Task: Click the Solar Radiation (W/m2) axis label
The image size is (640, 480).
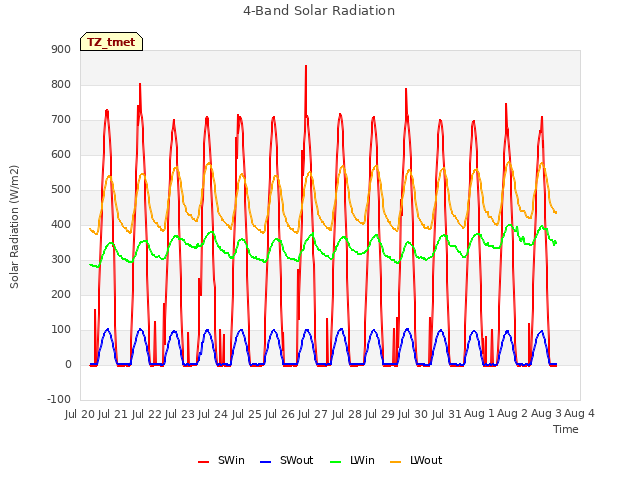Action: (14, 227)
